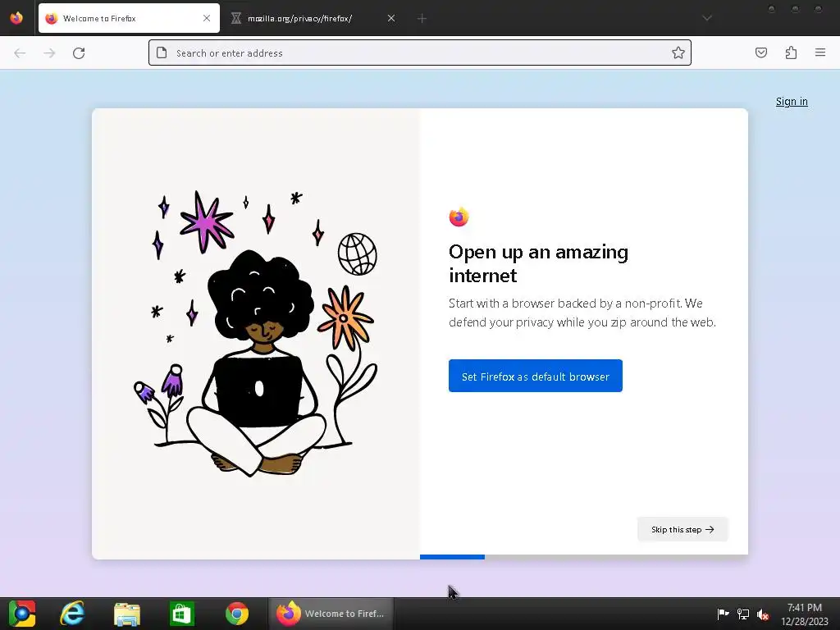Expand the list all tabs chevron
This screenshot has height=630, width=840.
pyautogui.click(x=707, y=18)
